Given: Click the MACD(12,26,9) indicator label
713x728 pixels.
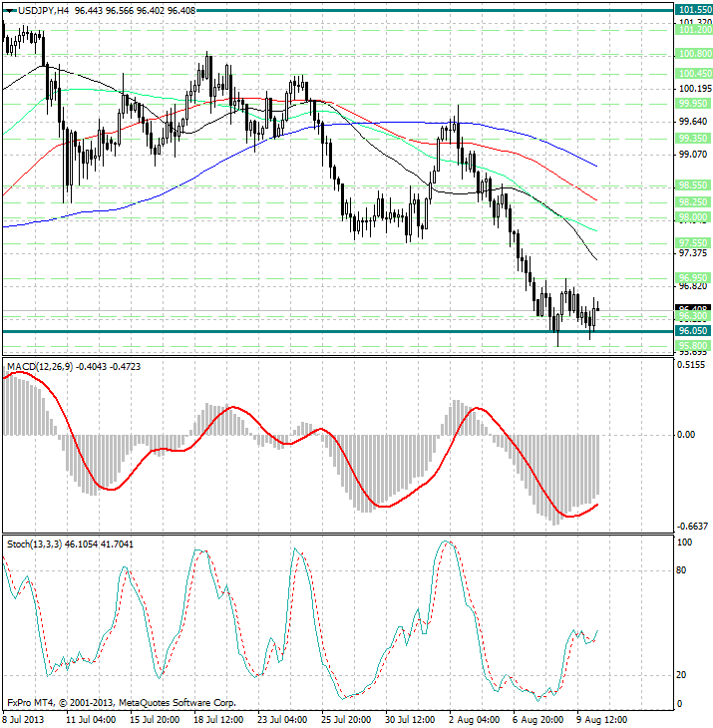Looking at the screenshot, I should coord(40,367).
